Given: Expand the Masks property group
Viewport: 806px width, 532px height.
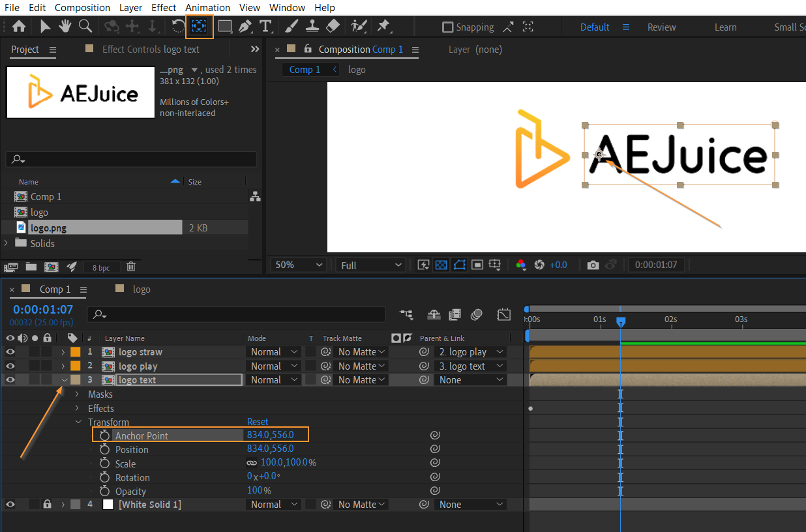Looking at the screenshot, I should (x=77, y=394).
